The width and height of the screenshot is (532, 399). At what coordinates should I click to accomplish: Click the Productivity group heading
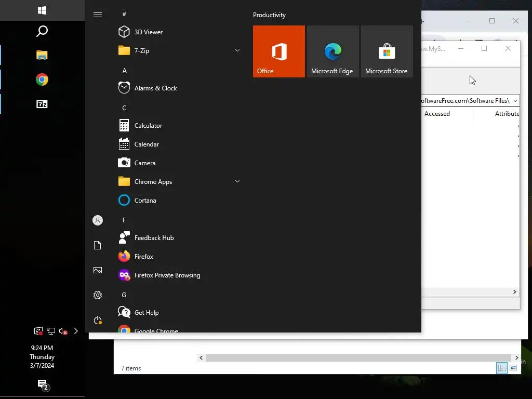tap(269, 15)
